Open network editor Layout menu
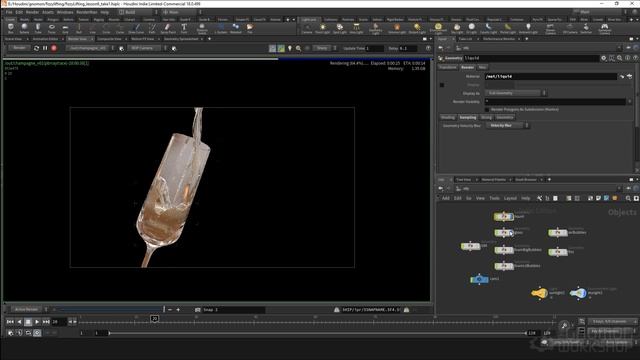The width and height of the screenshot is (640, 360). (x=510, y=198)
